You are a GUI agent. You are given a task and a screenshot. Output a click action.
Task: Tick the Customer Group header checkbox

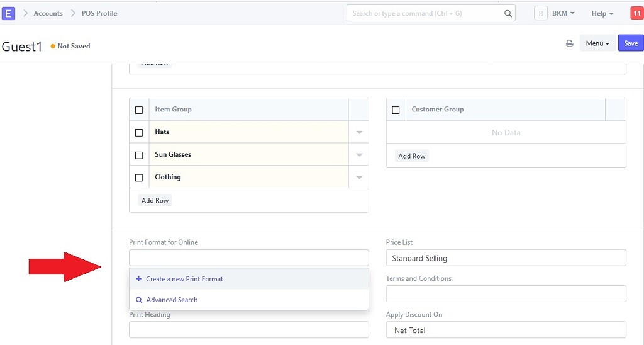click(396, 110)
